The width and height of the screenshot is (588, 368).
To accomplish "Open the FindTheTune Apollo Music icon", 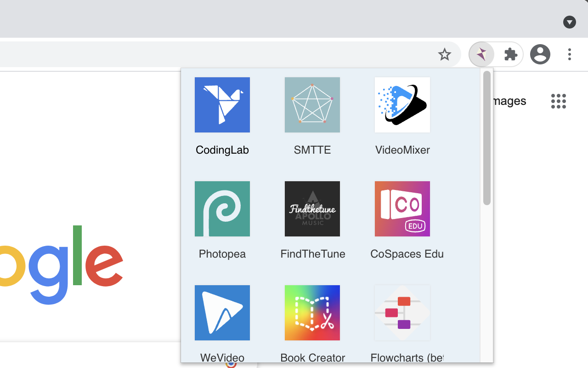I will pyautogui.click(x=312, y=209).
